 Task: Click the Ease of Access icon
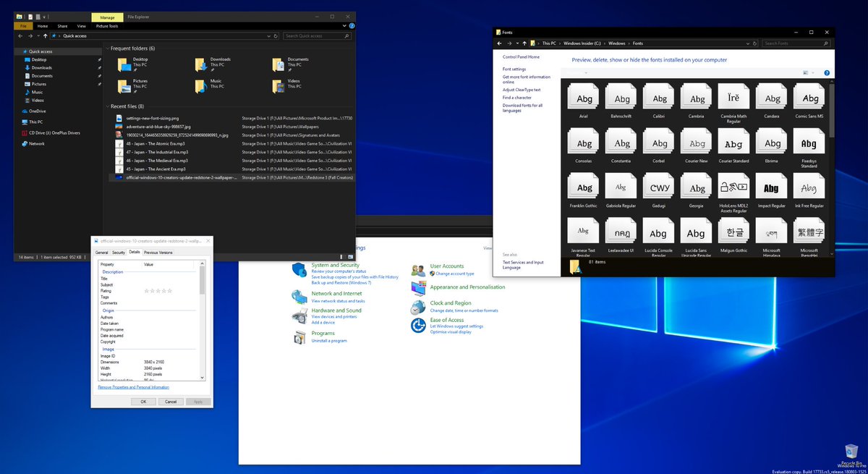click(x=418, y=325)
